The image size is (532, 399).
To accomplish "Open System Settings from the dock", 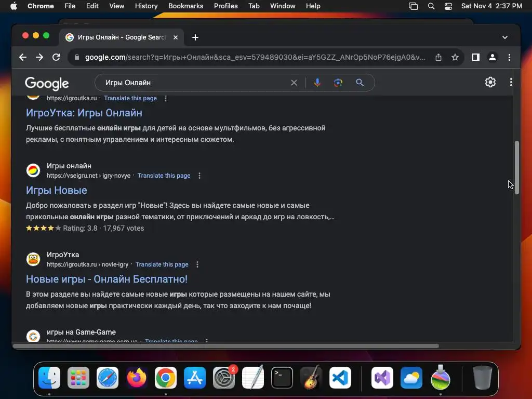I will pyautogui.click(x=224, y=378).
